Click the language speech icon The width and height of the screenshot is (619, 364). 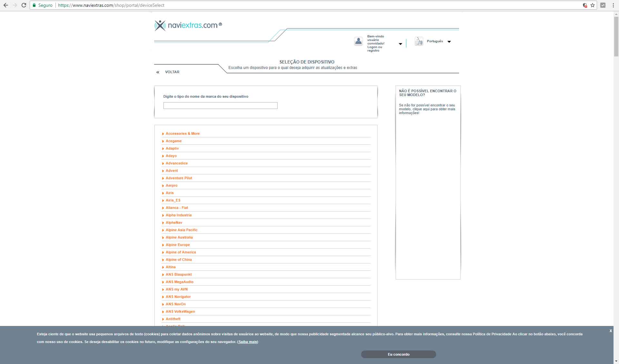click(x=419, y=41)
